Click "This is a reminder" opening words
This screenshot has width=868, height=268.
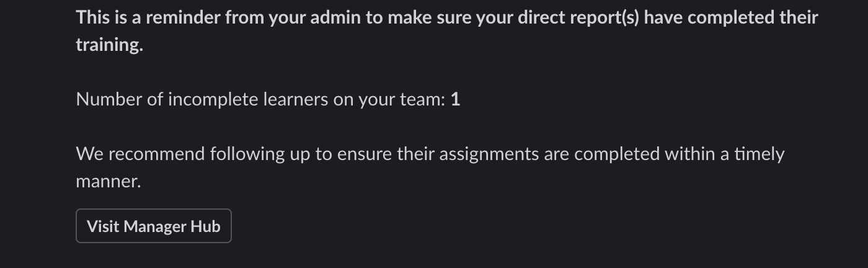(x=148, y=17)
